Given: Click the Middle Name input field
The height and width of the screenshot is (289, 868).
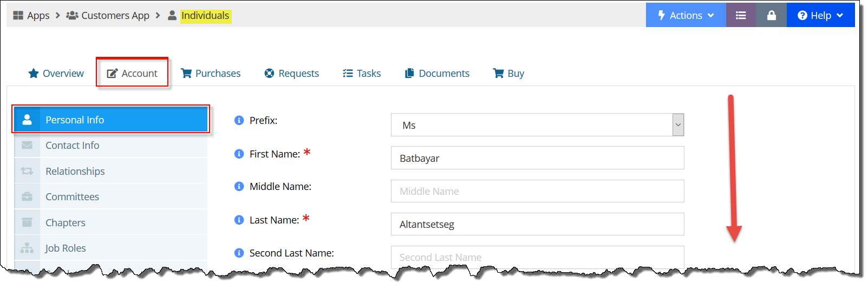Looking at the screenshot, I should 537,191.
